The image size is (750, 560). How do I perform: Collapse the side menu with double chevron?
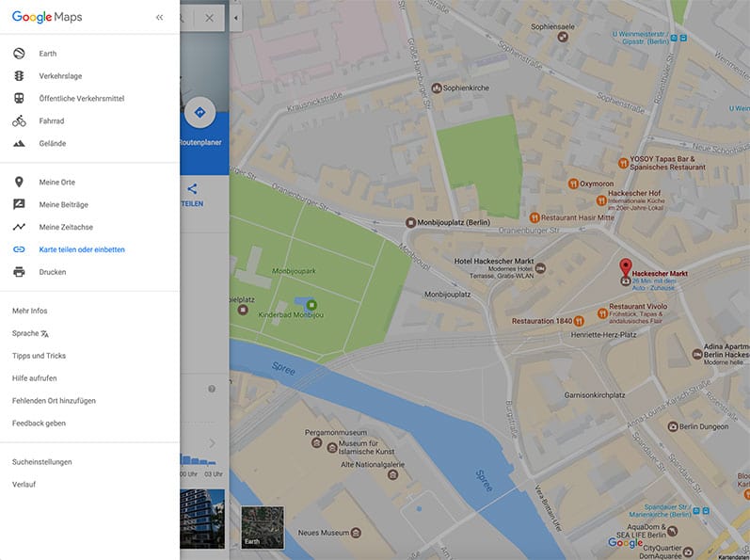pos(159,17)
